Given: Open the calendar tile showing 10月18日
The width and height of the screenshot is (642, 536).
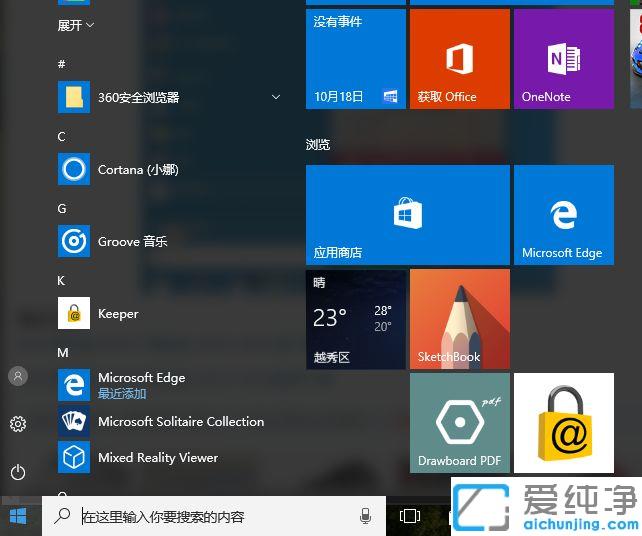Looking at the screenshot, I should pos(356,59).
